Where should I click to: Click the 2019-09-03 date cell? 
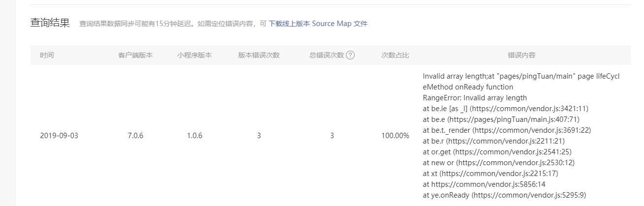pos(59,136)
